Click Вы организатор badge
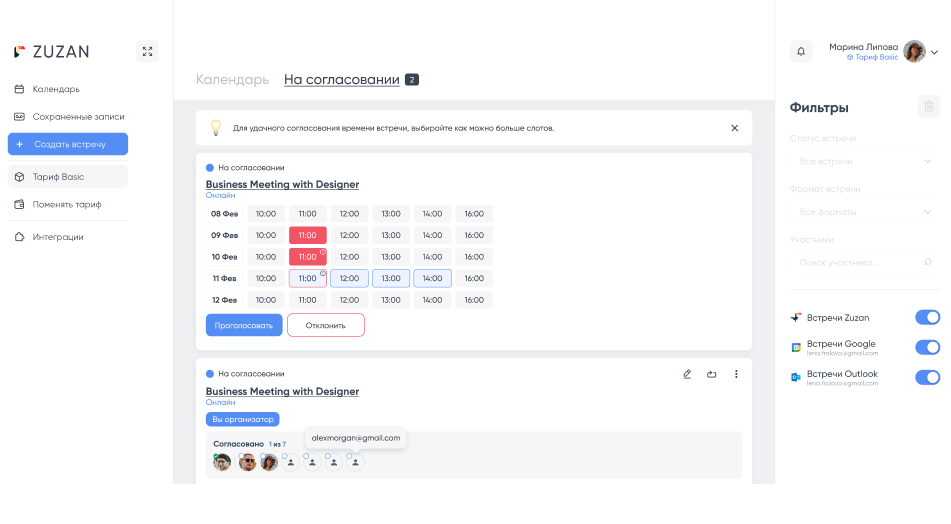 243,419
